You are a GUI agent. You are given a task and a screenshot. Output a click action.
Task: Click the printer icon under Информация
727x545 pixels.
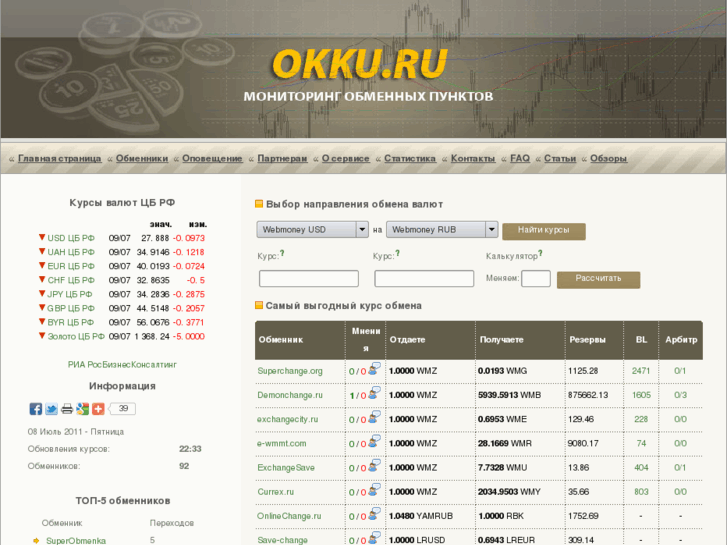[67, 409]
